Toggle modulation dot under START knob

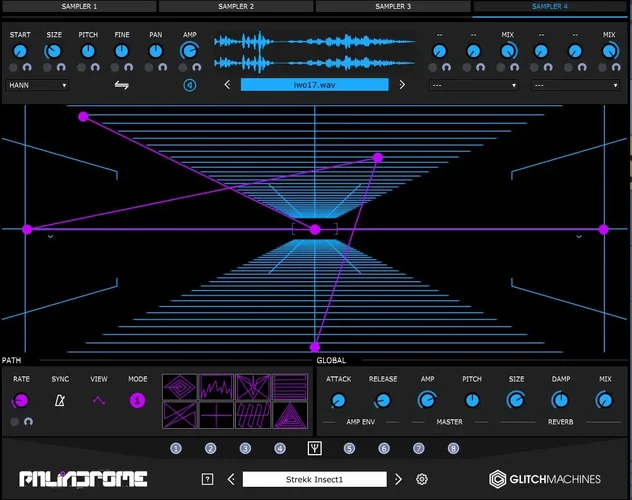13,67
